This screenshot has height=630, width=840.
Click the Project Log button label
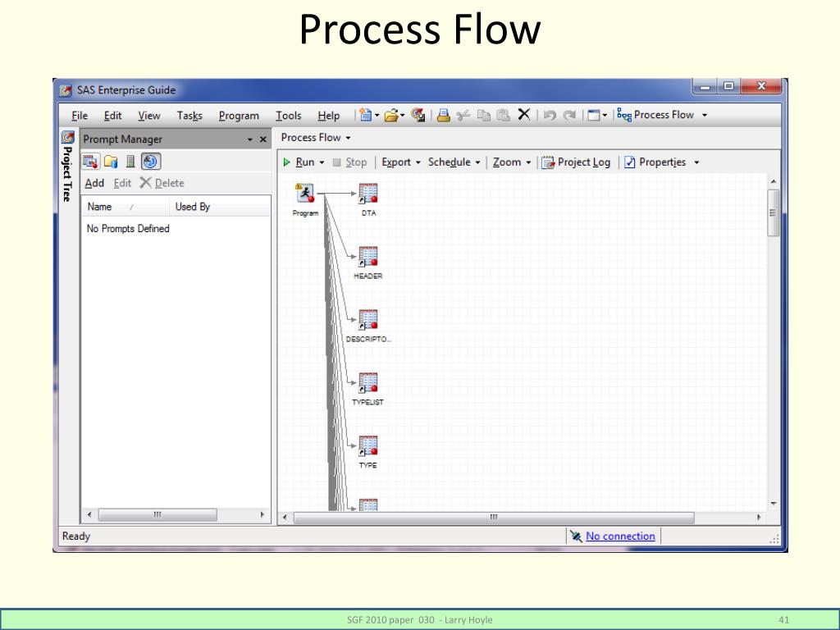pos(584,162)
